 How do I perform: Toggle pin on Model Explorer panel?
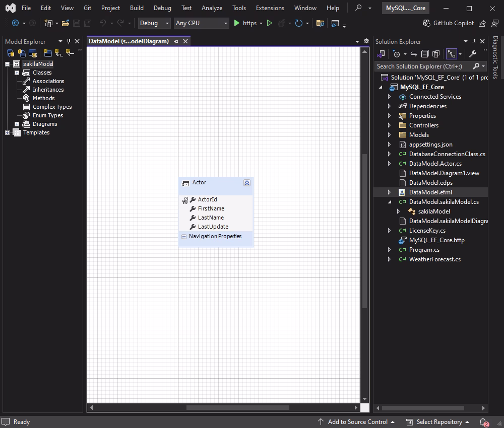[x=69, y=41]
